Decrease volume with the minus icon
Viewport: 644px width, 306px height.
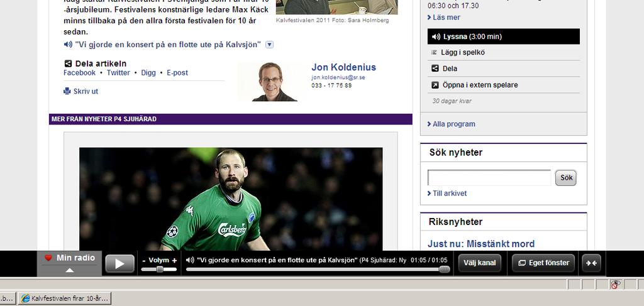[x=144, y=261]
